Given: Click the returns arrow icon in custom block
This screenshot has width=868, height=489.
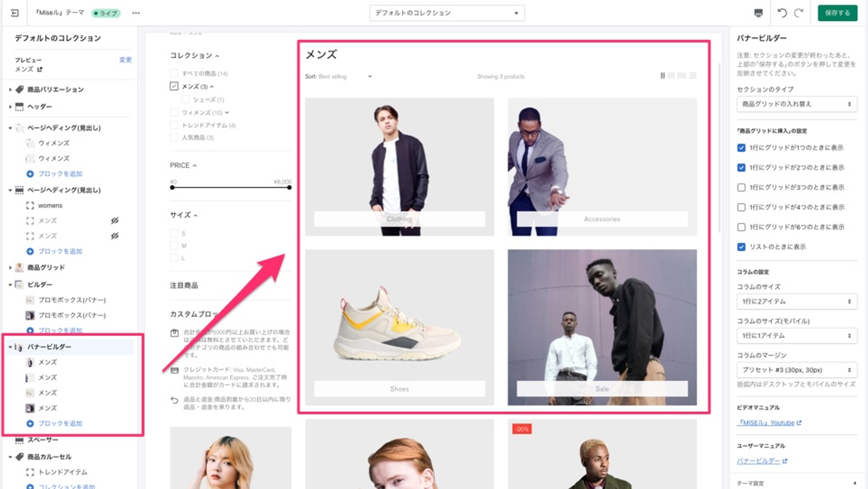Looking at the screenshot, I should coord(175,400).
